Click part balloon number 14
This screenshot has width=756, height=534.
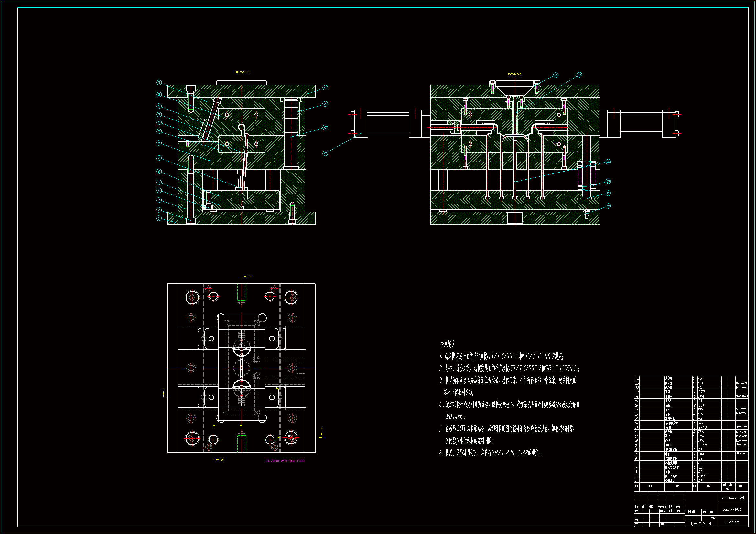159,83
